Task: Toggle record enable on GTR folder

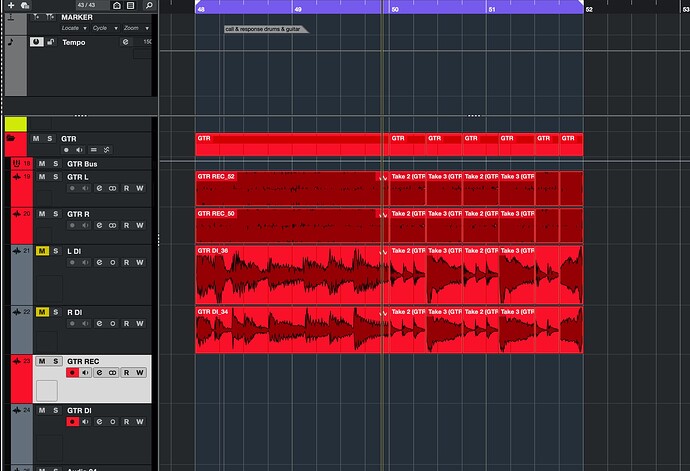Action: (x=66, y=150)
